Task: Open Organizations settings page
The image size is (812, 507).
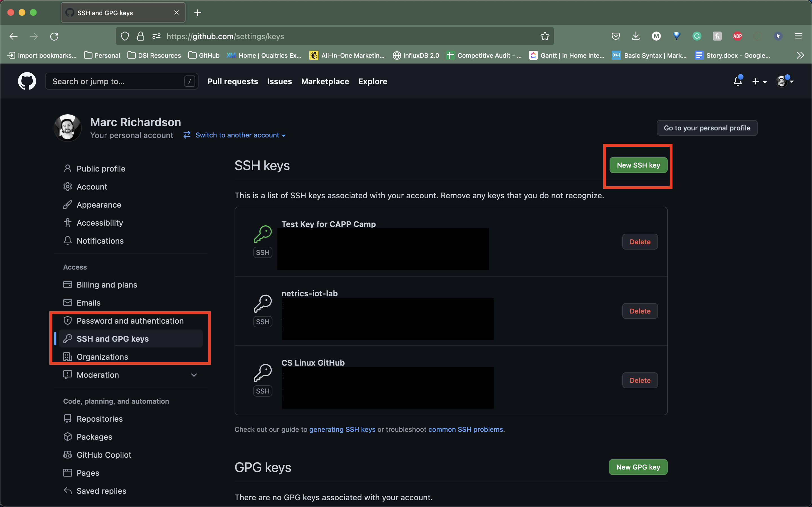Action: click(x=102, y=356)
